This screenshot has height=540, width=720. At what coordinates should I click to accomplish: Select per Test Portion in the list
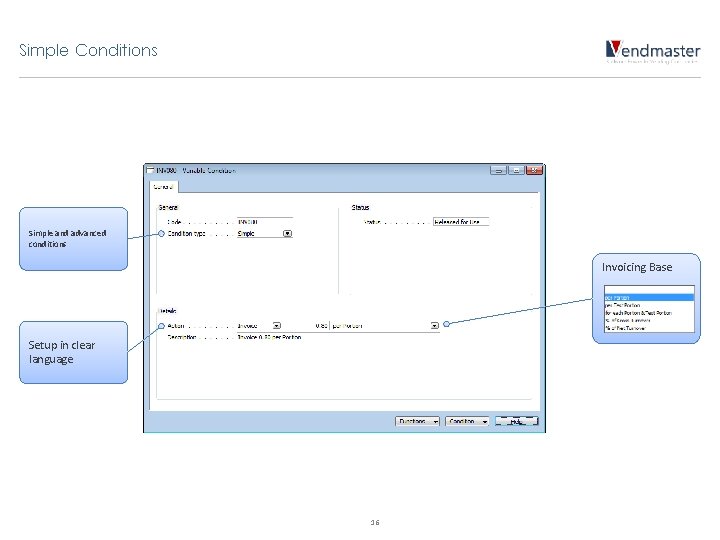pyautogui.click(x=649, y=305)
